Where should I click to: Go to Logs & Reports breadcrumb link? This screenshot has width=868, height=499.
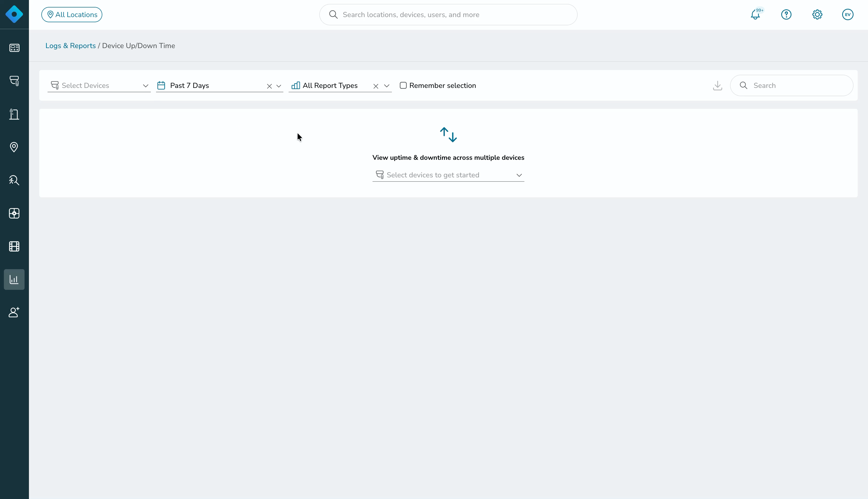71,46
